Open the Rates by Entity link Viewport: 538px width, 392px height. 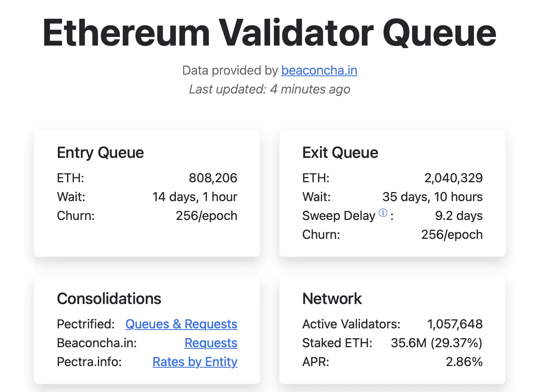[x=195, y=362]
